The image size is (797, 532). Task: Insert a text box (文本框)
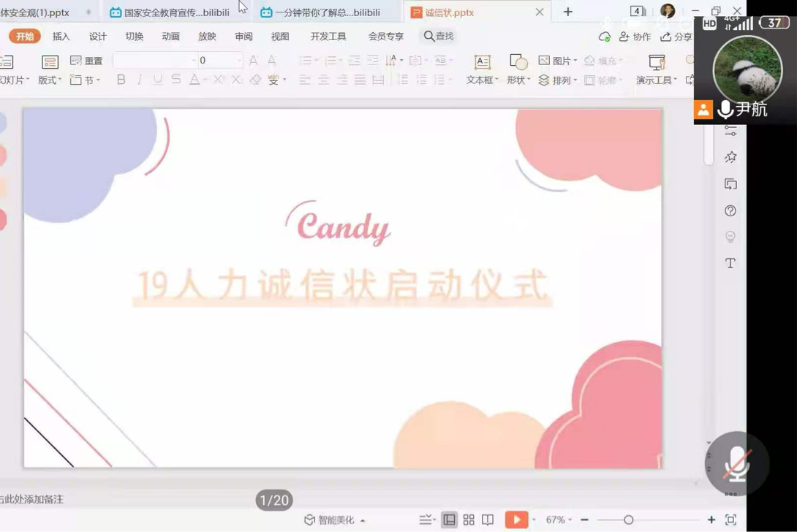pyautogui.click(x=482, y=69)
